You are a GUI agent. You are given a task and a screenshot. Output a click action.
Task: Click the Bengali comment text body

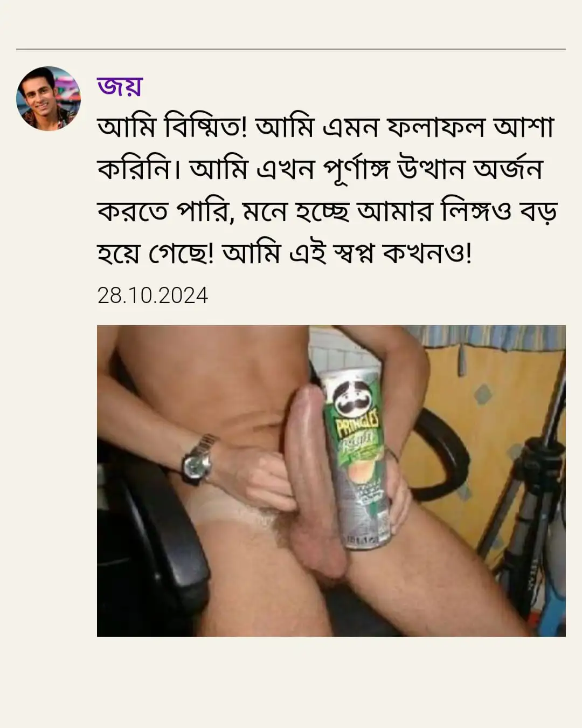[x=327, y=190]
